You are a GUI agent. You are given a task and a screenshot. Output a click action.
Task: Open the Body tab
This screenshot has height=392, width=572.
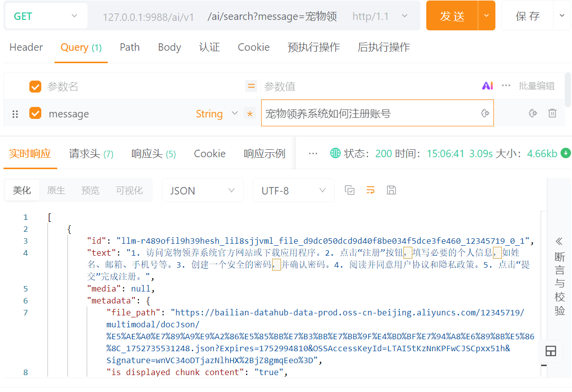coord(169,47)
